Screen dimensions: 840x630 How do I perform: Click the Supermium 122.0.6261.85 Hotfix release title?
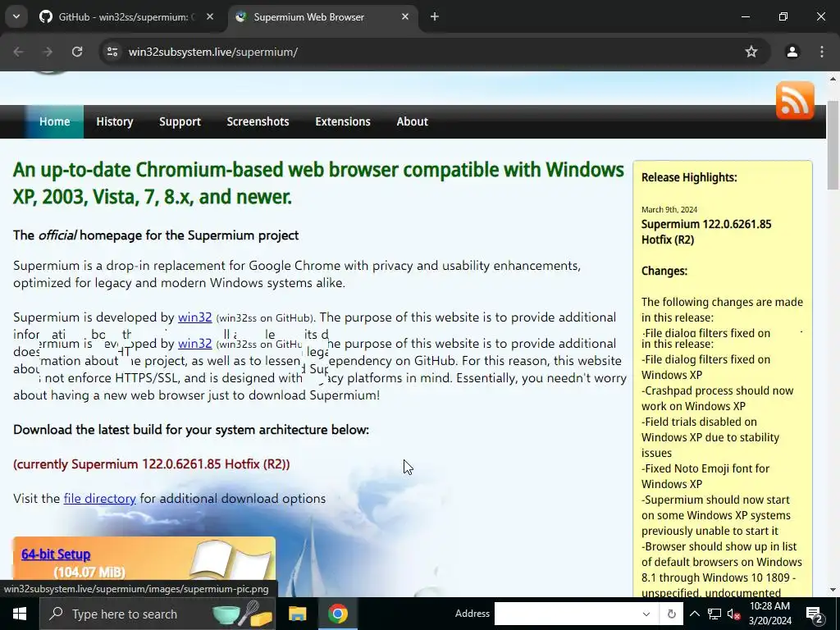click(x=706, y=232)
